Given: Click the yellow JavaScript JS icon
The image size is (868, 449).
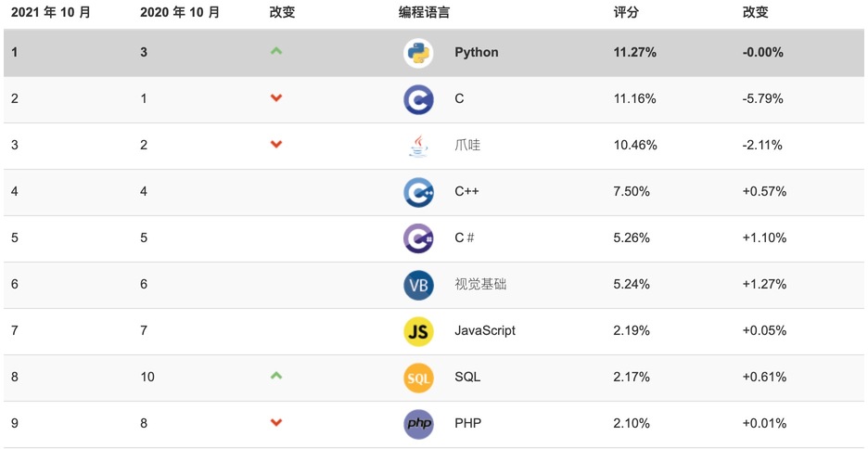Looking at the screenshot, I should point(418,331).
